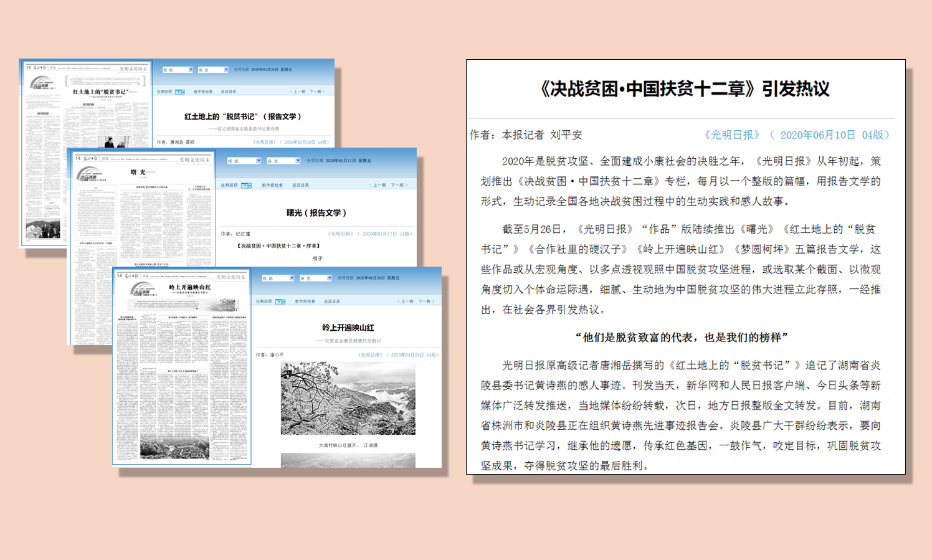Click the 决战贫困 logo on the 曙光 page thumbnail

click(88, 174)
